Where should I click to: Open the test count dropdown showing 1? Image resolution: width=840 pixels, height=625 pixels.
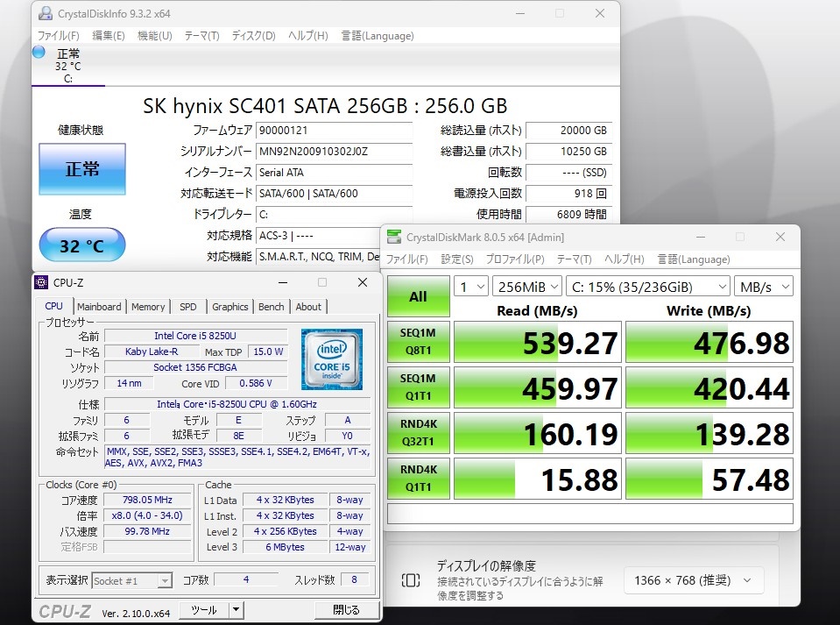(x=471, y=287)
